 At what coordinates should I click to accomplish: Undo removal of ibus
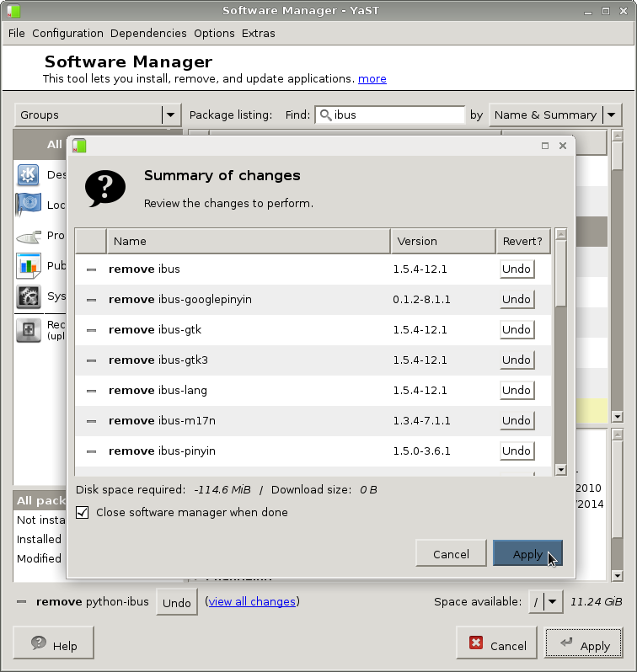(x=517, y=269)
